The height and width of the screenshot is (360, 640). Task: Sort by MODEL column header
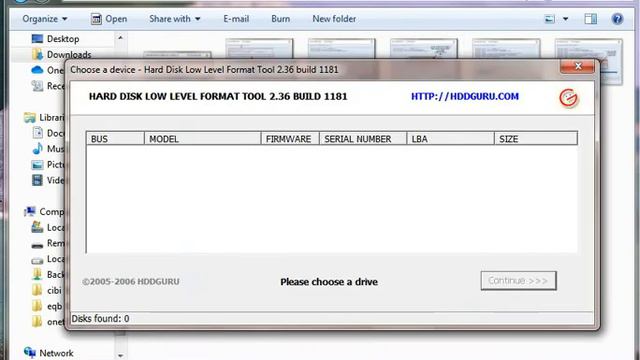click(x=202, y=139)
